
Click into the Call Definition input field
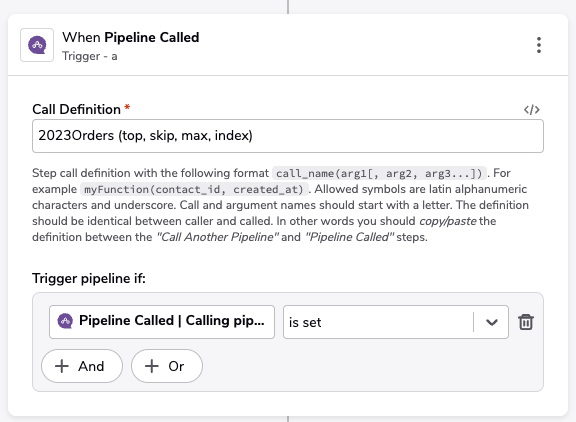tap(288, 136)
